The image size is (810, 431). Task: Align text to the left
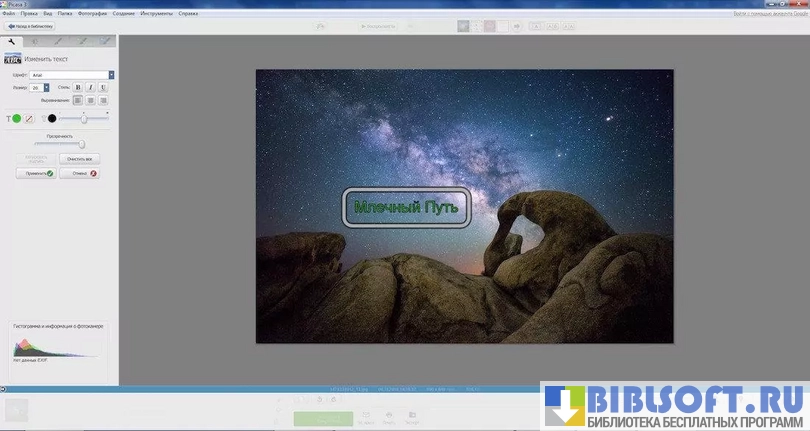[78, 100]
